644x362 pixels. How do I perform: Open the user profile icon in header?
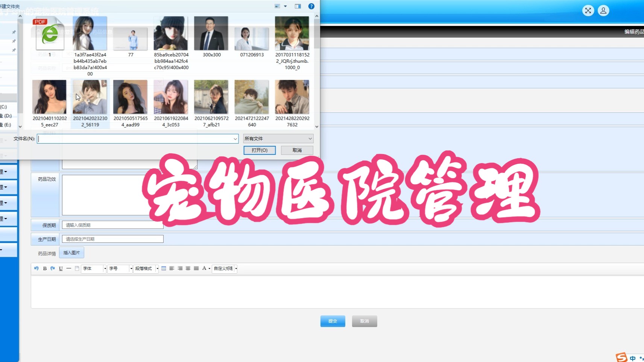point(603,11)
